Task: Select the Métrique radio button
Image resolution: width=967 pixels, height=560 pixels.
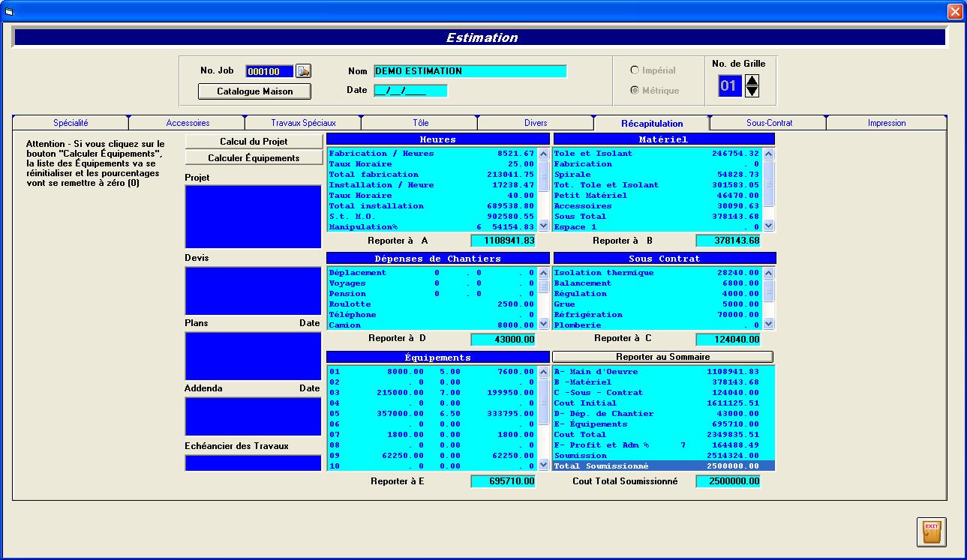Action: pos(635,91)
